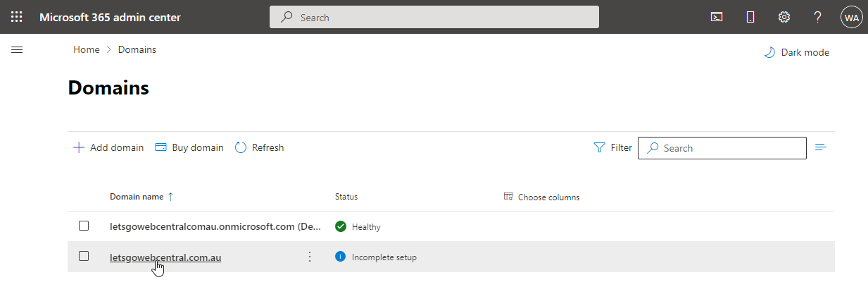The width and height of the screenshot is (868, 287).
Task: Sort by the Domain name column
Action: (x=141, y=197)
